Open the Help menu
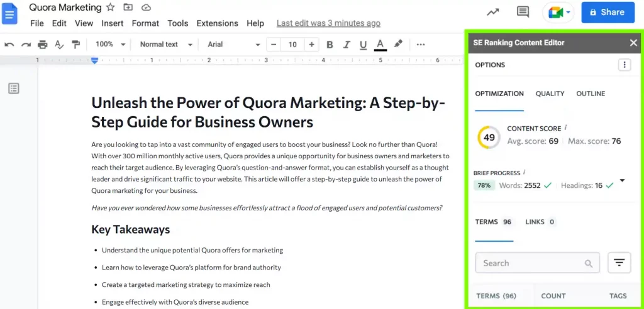 click(x=255, y=23)
